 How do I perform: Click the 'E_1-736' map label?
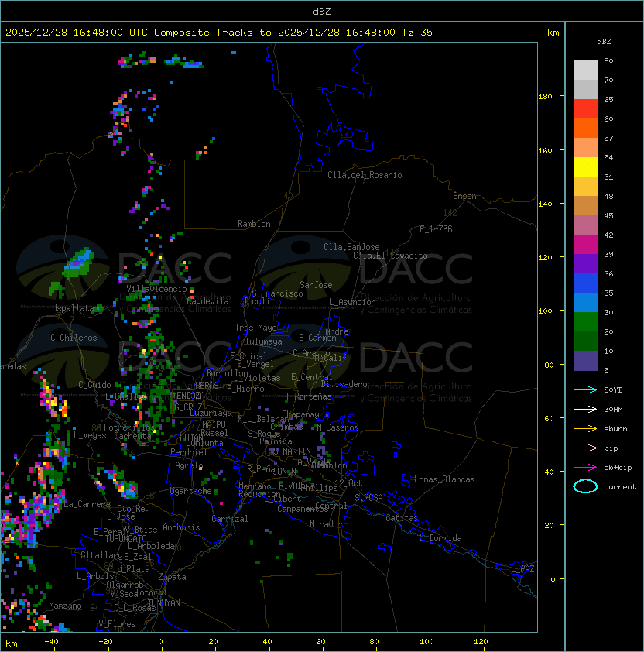click(x=436, y=229)
